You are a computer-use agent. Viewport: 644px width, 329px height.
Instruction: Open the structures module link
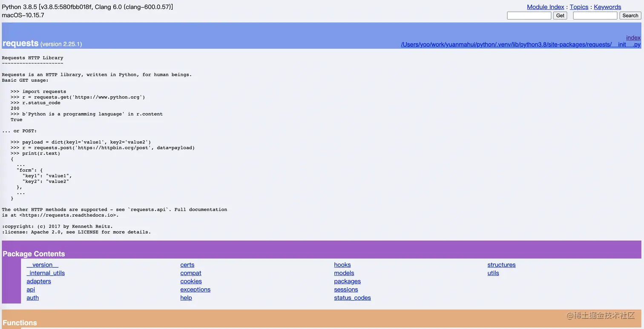(x=501, y=265)
